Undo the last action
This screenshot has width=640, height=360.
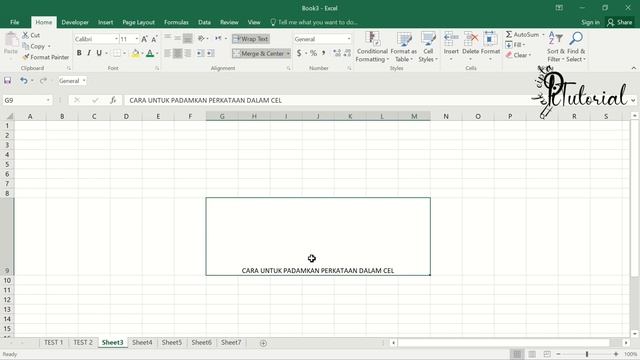(x=24, y=80)
